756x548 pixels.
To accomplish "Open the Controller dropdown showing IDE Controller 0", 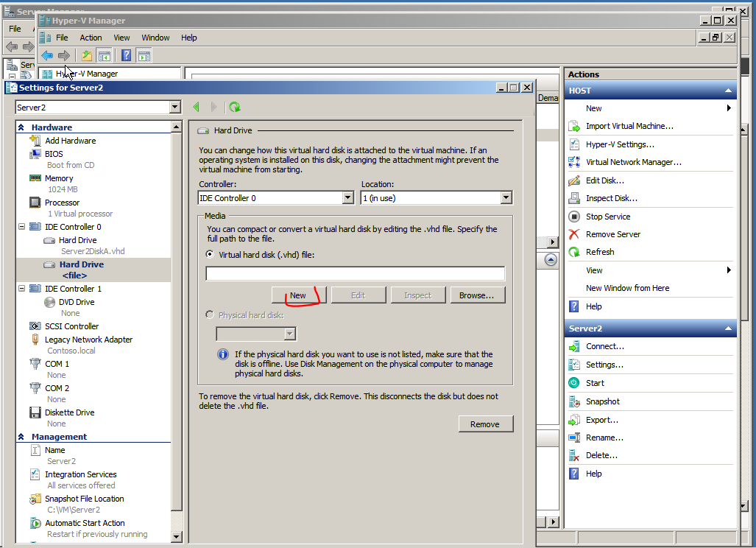I will pos(348,198).
